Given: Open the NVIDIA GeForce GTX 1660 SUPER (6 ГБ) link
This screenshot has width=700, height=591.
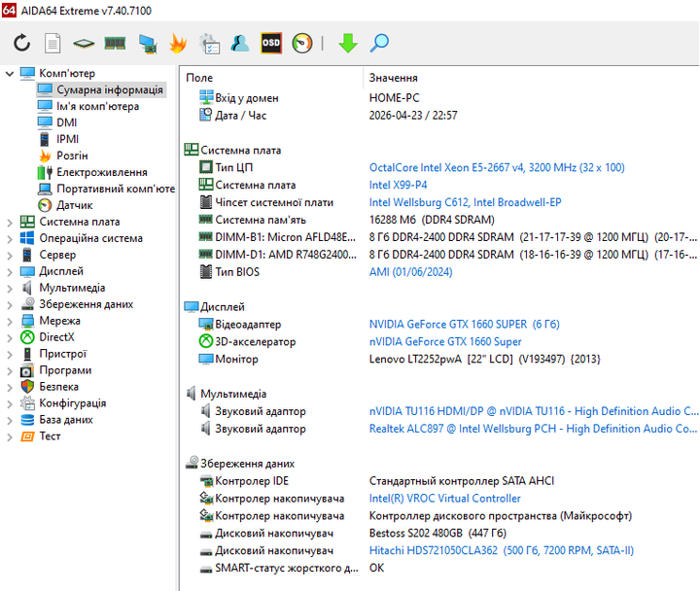Looking at the screenshot, I should [464, 324].
